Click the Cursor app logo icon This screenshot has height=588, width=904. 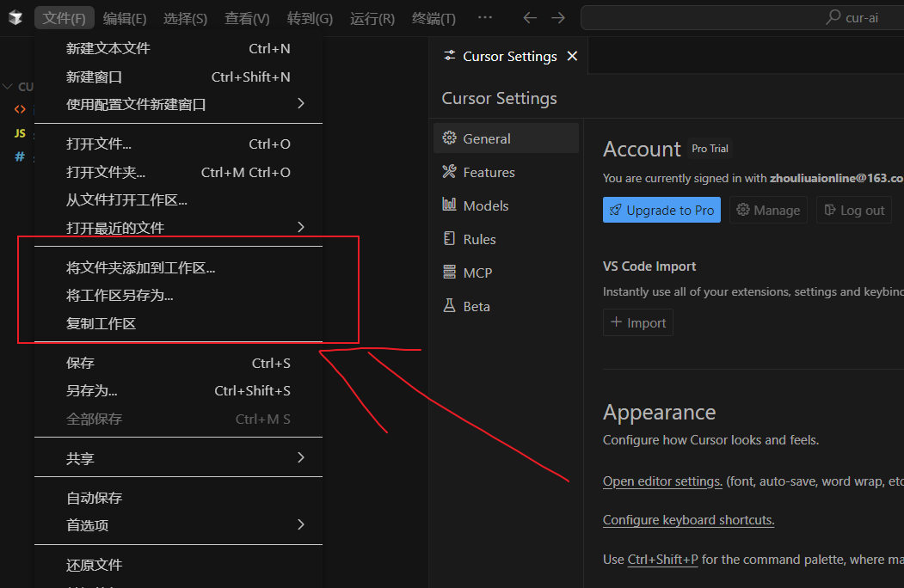click(x=15, y=18)
